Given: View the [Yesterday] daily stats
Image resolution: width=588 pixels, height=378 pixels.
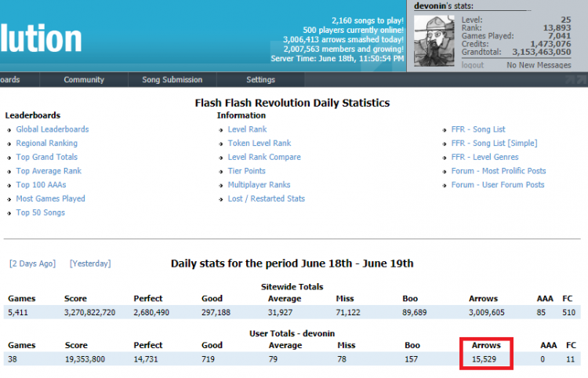Looking at the screenshot, I should [90, 264].
